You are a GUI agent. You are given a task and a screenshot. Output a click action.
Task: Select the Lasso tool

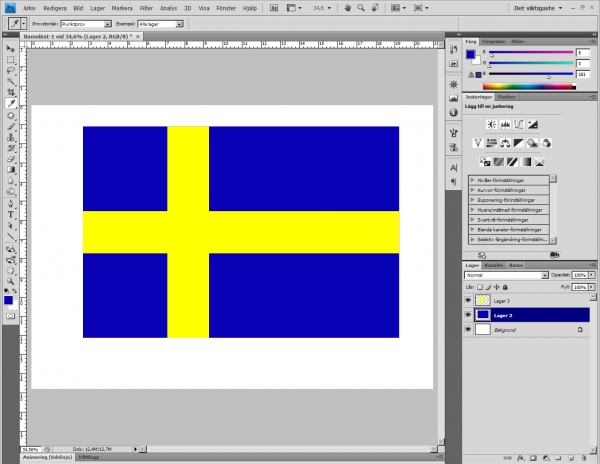(x=11, y=70)
